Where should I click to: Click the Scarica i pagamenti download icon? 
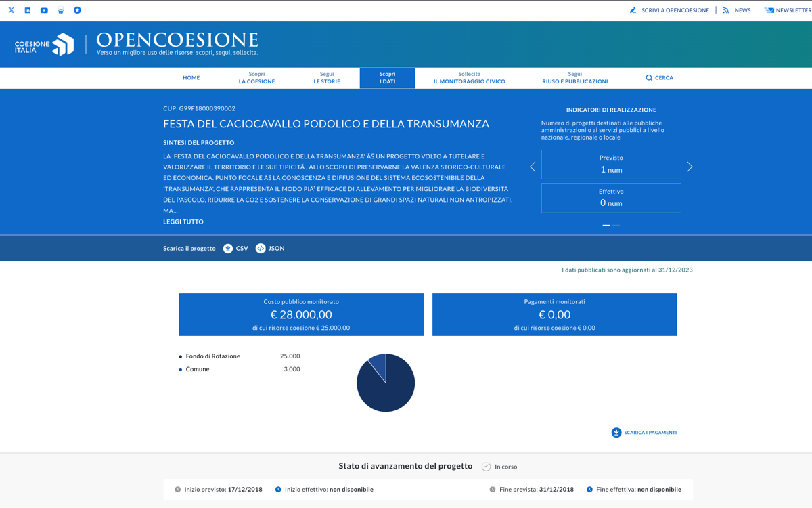pyautogui.click(x=616, y=433)
